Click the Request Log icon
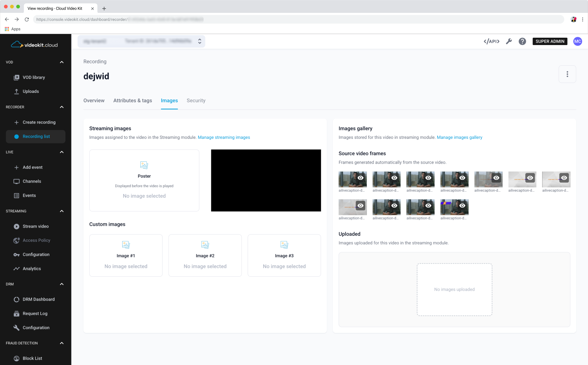 [x=17, y=314]
